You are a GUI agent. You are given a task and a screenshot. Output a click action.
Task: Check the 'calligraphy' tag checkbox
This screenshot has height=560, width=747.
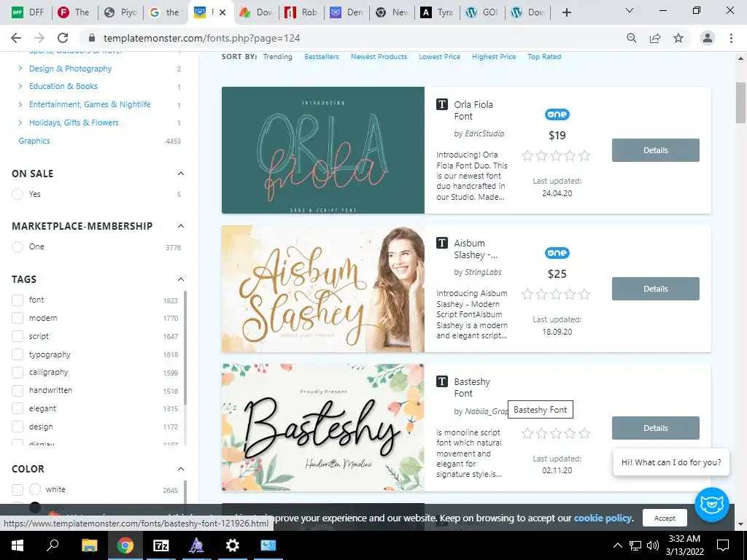18,373
